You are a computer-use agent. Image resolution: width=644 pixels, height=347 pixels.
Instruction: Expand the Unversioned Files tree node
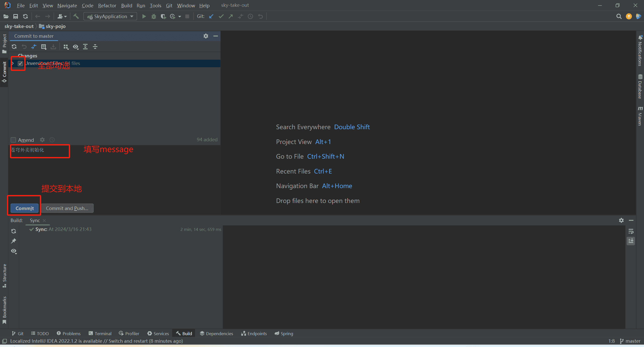point(13,63)
